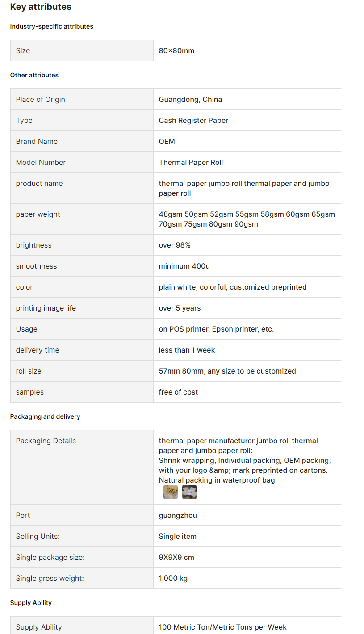364x634 pixels.
Task: Click the Packaging and delivery heading
Action: click(x=45, y=416)
